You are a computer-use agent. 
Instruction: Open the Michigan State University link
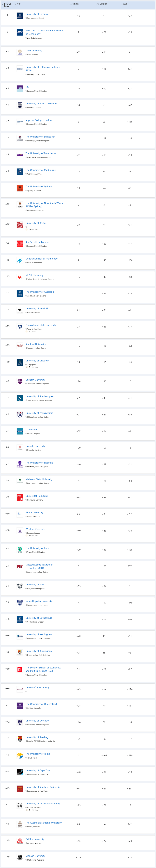(x=39, y=479)
